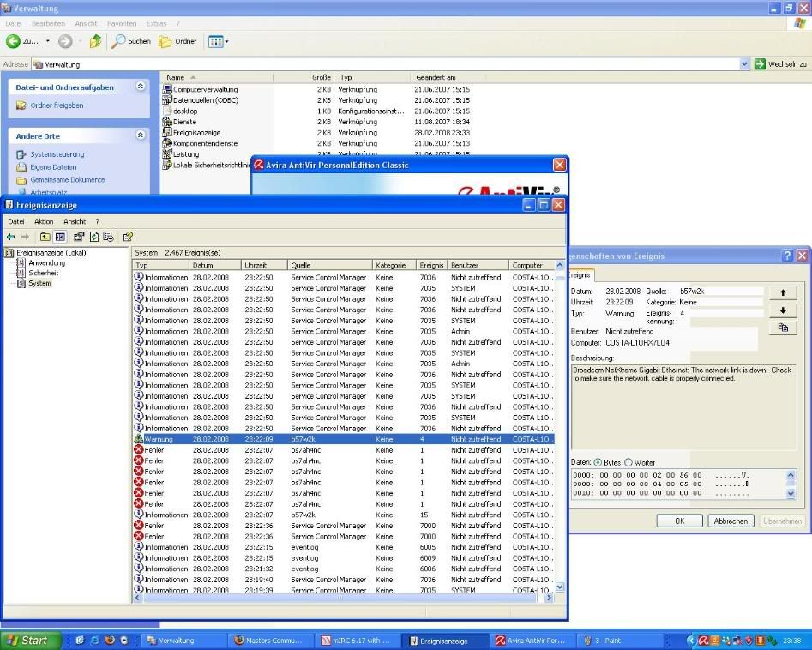Viewport: 812px width, 650px height.
Task: Click the Help icon in Ereignisanzeige toolbar
Action: click(x=128, y=237)
